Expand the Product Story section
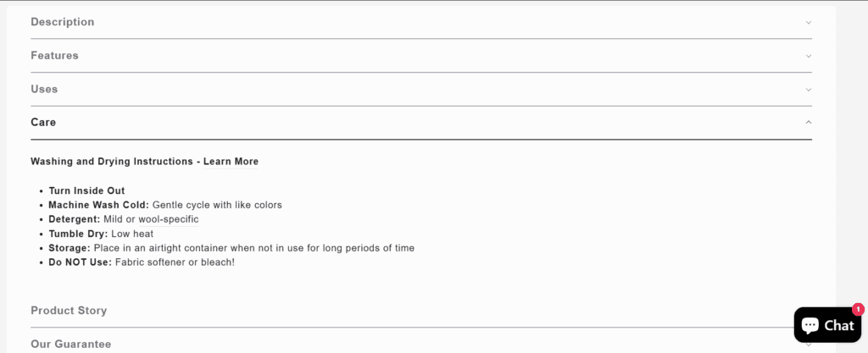868x353 pixels. click(x=69, y=311)
